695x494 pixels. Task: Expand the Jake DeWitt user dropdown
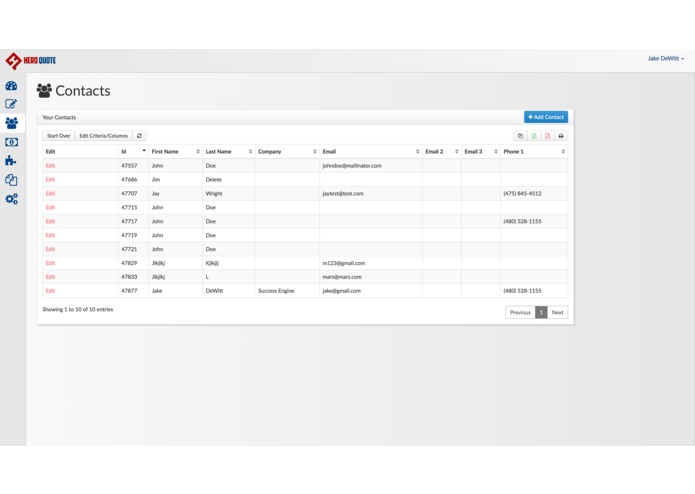pyautogui.click(x=666, y=58)
